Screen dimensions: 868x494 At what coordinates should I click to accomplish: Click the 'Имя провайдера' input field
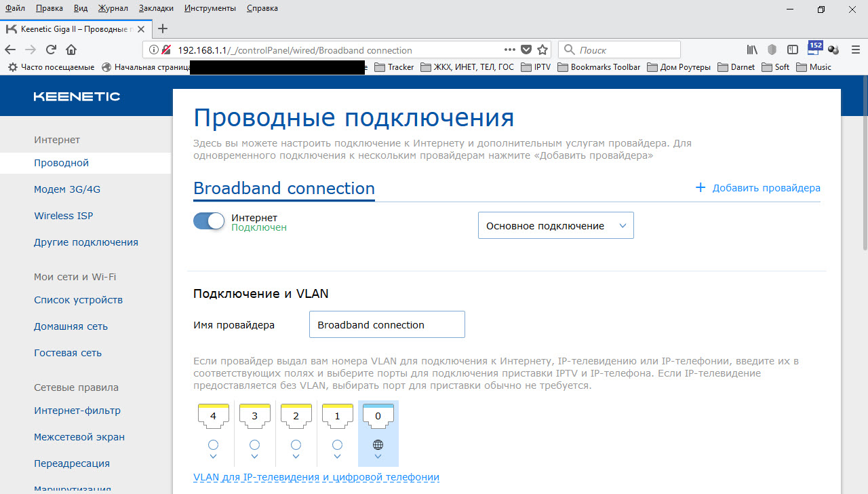click(x=387, y=324)
